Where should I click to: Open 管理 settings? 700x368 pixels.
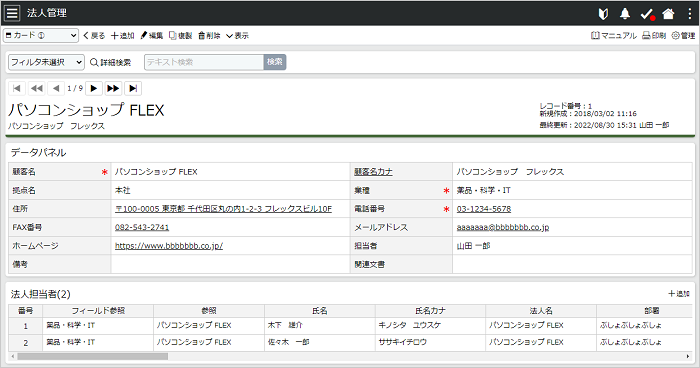pyautogui.click(x=683, y=36)
